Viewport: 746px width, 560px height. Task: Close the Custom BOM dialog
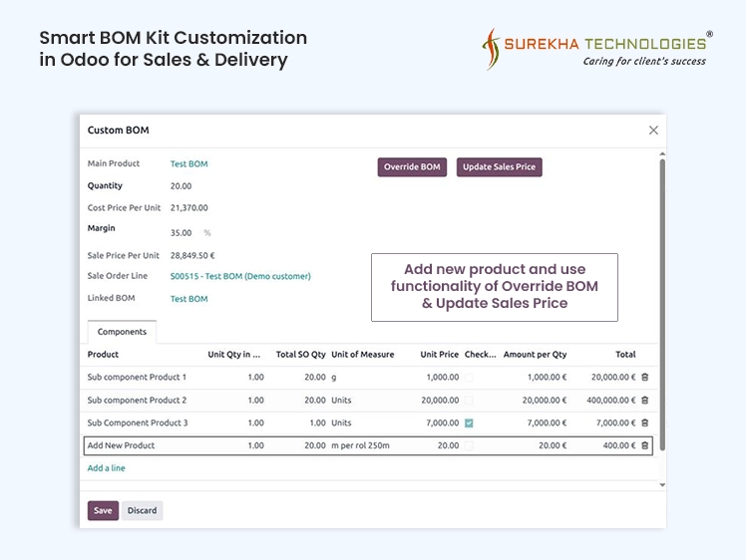[x=653, y=131]
